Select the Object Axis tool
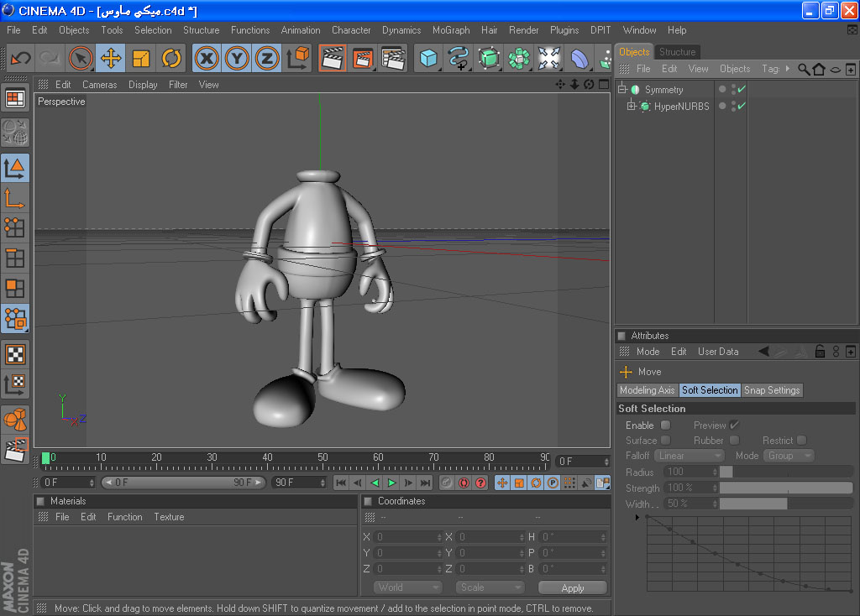 coord(15,198)
